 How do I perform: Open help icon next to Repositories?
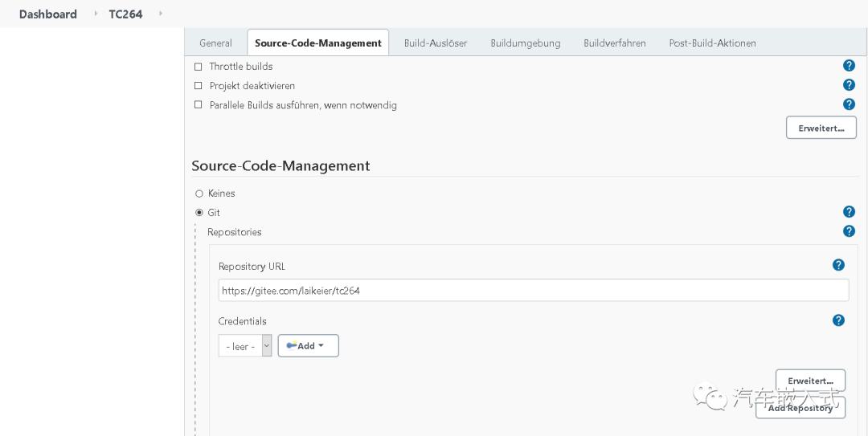(849, 231)
